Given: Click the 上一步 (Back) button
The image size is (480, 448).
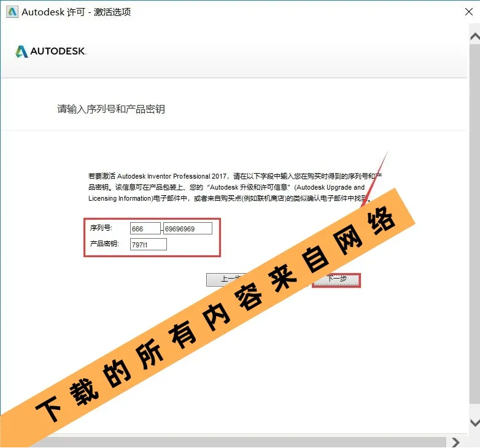Looking at the screenshot, I should [226, 280].
